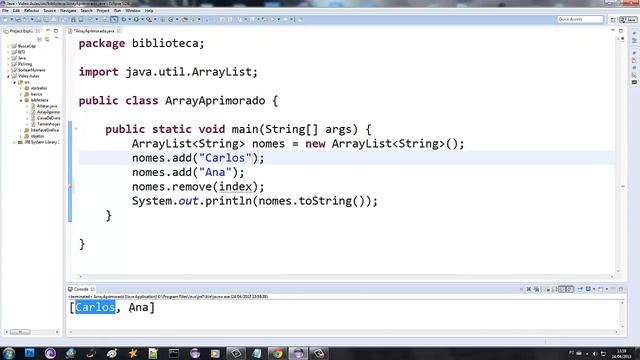Maximize the editor area

coord(621,31)
